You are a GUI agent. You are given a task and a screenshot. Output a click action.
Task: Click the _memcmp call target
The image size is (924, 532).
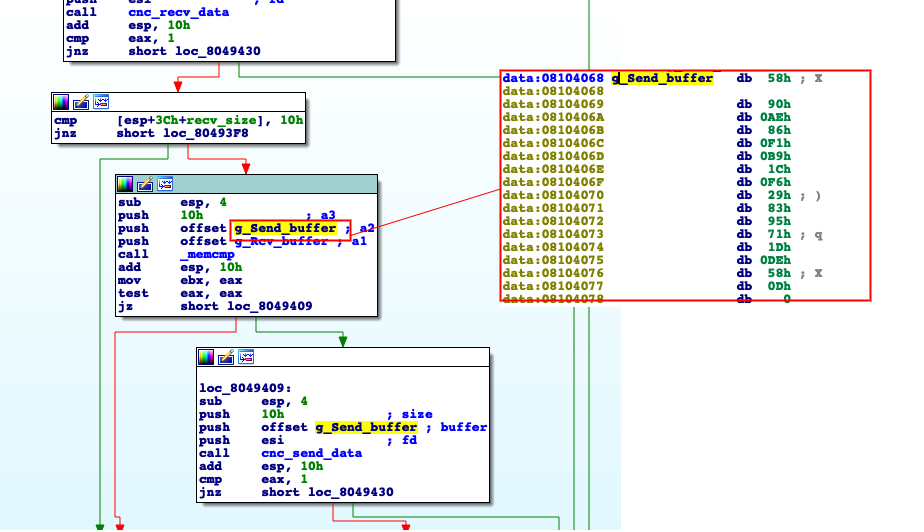point(207,255)
